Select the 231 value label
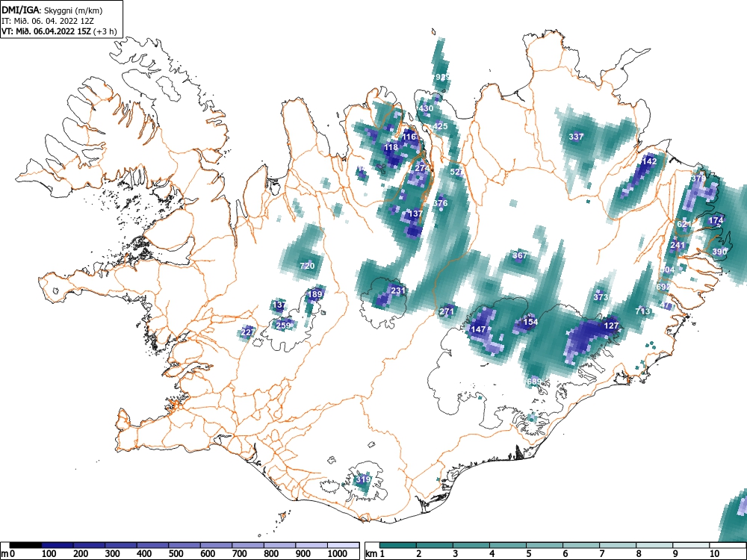Viewport: 747px width, 560px height. tap(398, 290)
